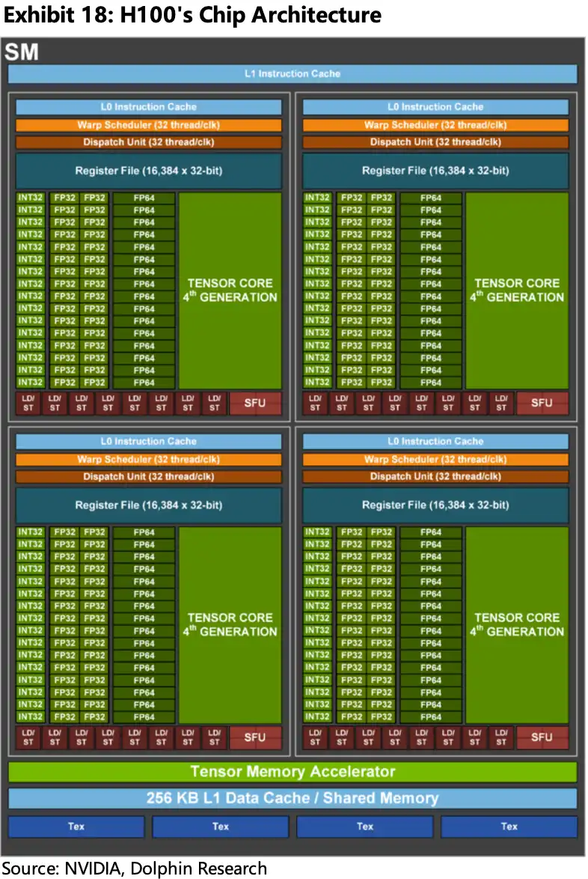Select the 'Tensor Memory Accelerator' bar
The width and height of the screenshot is (588, 879).
[293, 772]
